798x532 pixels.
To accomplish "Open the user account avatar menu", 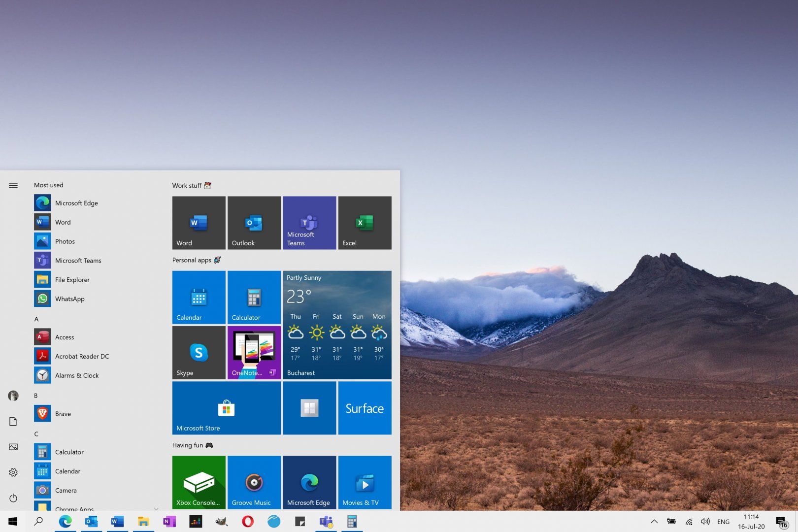I will tap(13, 396).
